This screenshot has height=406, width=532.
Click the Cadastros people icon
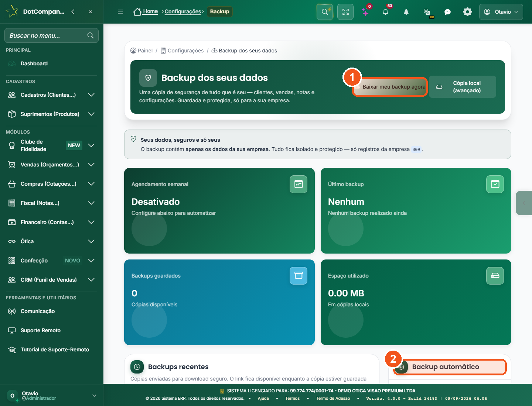(12, 95)
